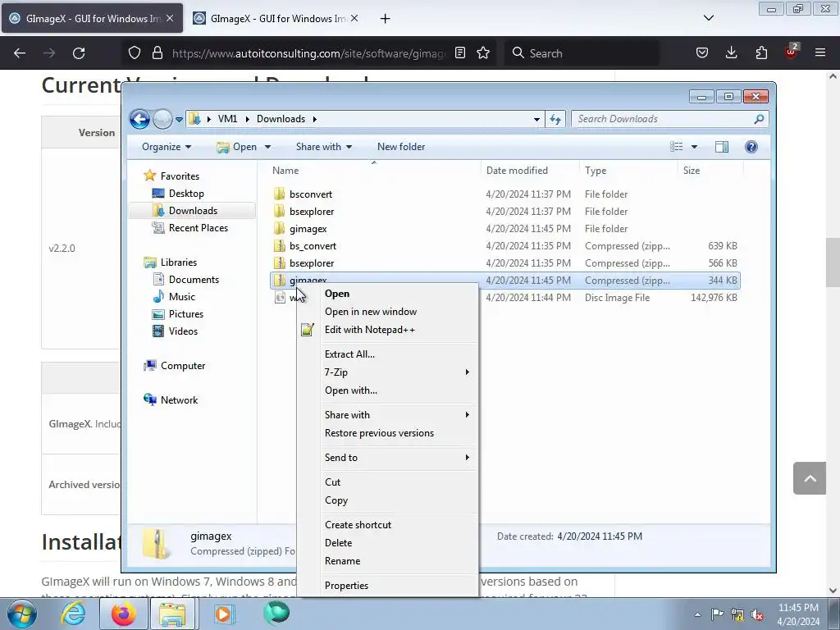Open Windows Start button

point(22,614)
